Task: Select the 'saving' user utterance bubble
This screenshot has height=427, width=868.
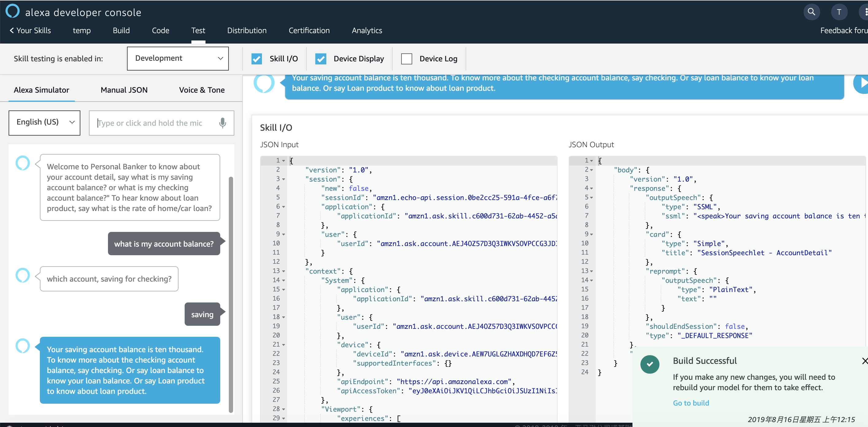Action: [x=202, y=314]
